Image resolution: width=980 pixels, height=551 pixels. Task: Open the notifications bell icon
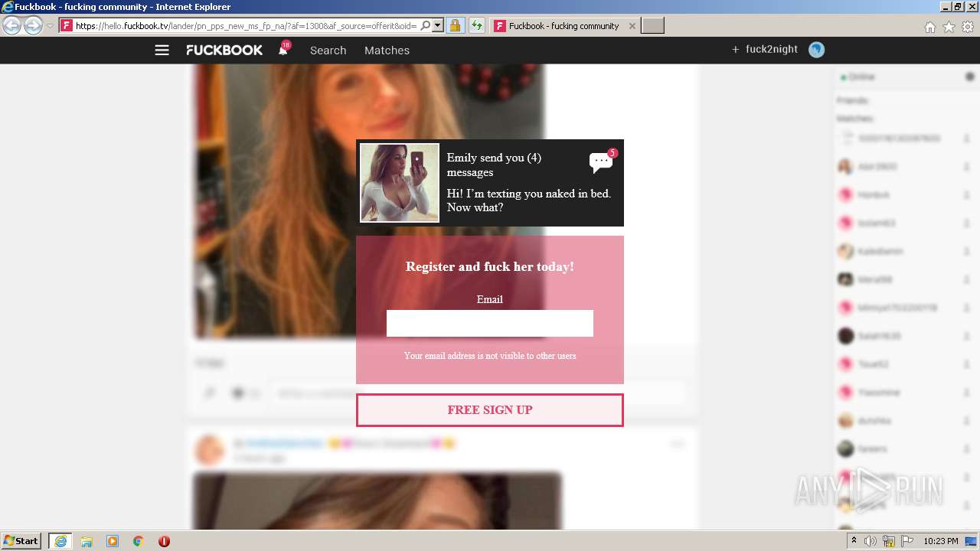[x=283, y=49]
